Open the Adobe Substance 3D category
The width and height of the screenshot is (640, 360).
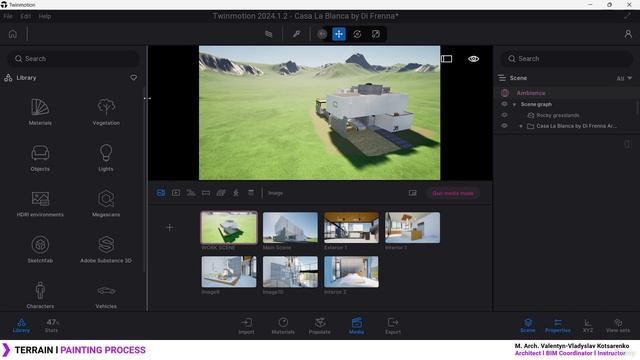coord(106,249)
